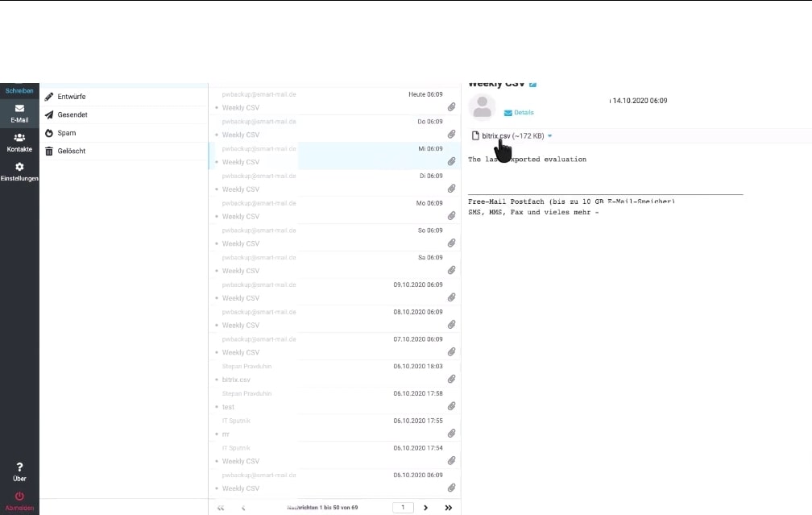The width and height of the screenshot is (812, 515).
Task: Click the Schreiben compose button
Action: 19,90
